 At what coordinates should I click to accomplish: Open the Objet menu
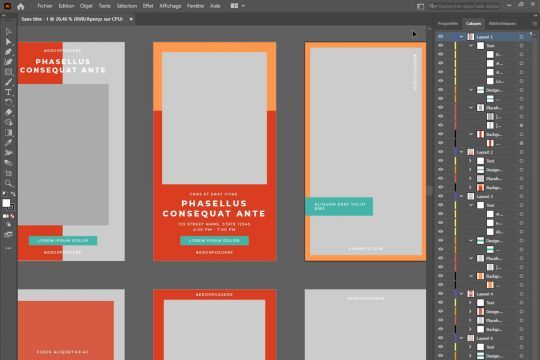[86, 6]
